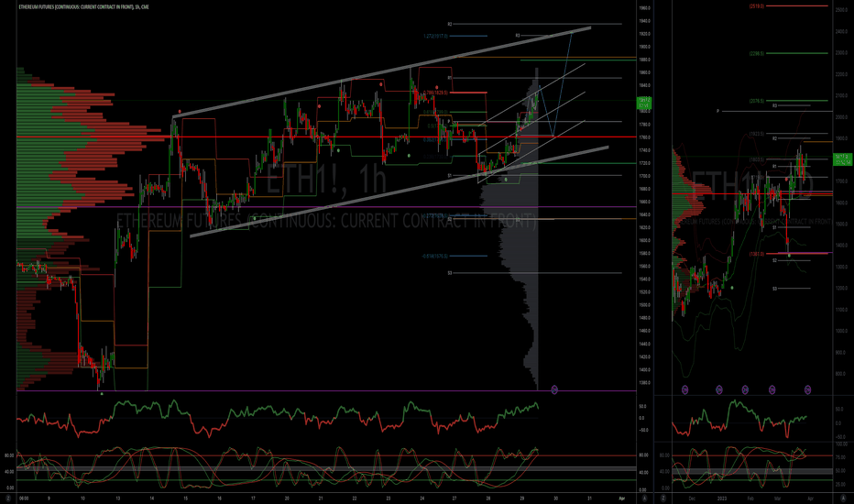The width and height of the screenshot is (854, 504).
Task: Select the -0.618(1576.5) Fibonacci label
Action: click(x=434, y=256)
